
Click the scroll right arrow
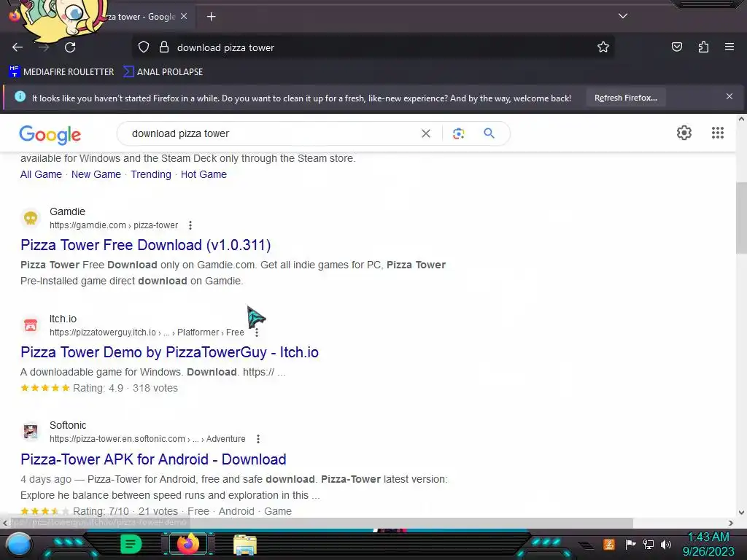click(731, 523)
